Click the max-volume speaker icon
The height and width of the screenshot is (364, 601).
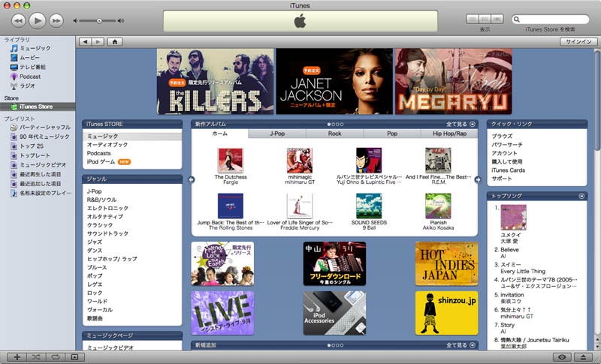[x=121, y=21]
